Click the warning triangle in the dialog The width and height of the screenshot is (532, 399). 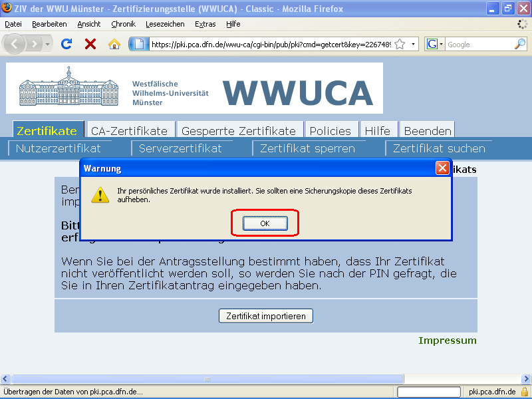(x=100, y=196)
